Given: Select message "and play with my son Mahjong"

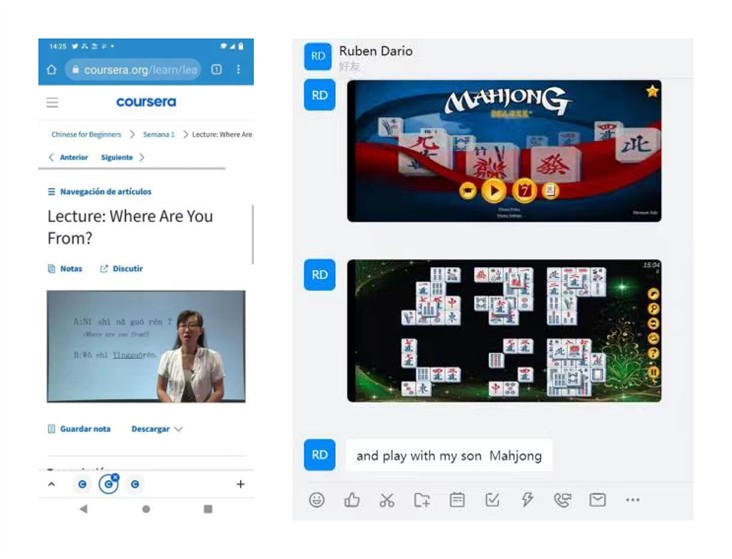Looking at the screenshot, I should [449, 456].
